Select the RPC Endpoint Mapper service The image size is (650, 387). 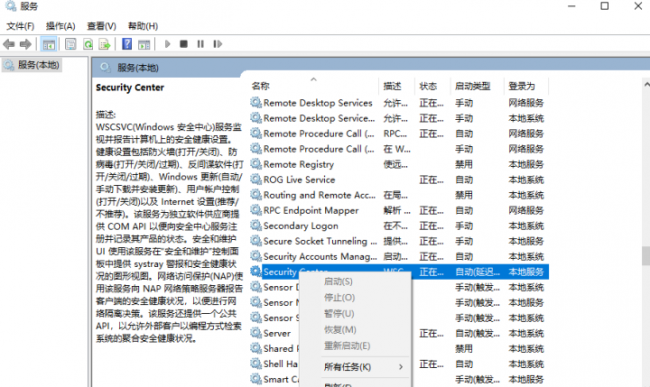click(x=399, y=210)
